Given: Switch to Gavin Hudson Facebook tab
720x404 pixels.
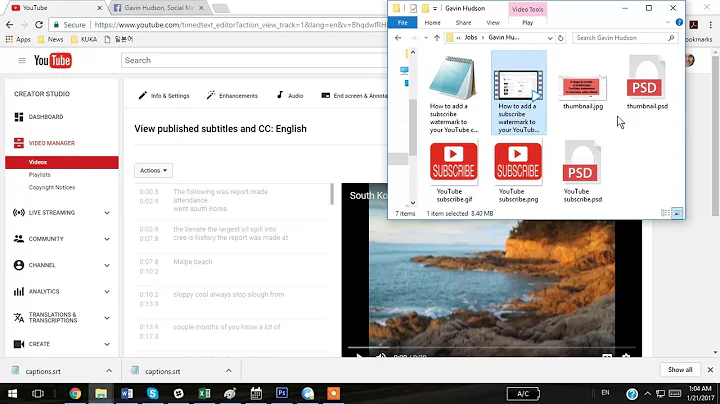Looking at the screenshot, I should pos(158,8).
